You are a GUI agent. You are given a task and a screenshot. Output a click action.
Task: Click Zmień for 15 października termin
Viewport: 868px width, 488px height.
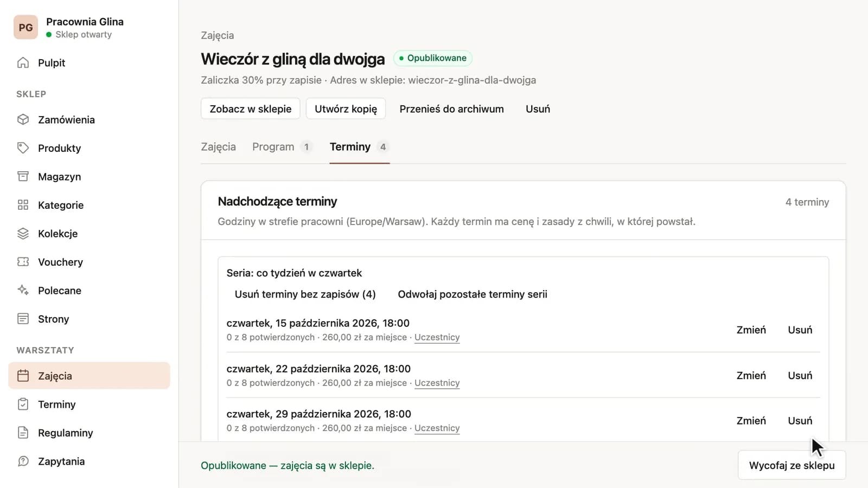point(751,330)
